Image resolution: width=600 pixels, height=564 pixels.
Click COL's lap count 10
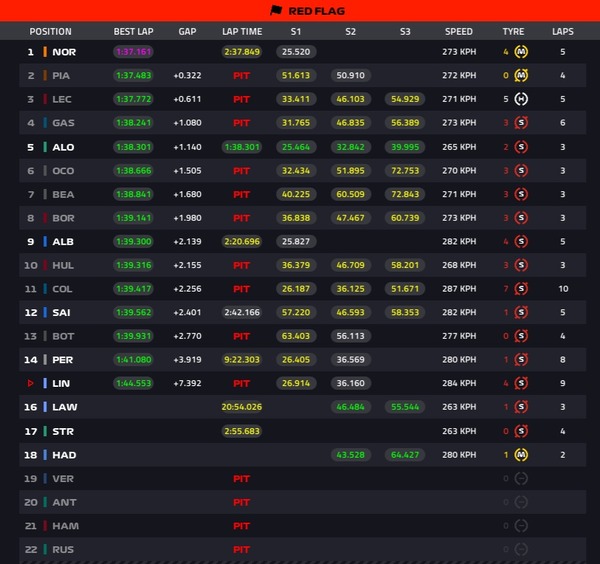563,289
